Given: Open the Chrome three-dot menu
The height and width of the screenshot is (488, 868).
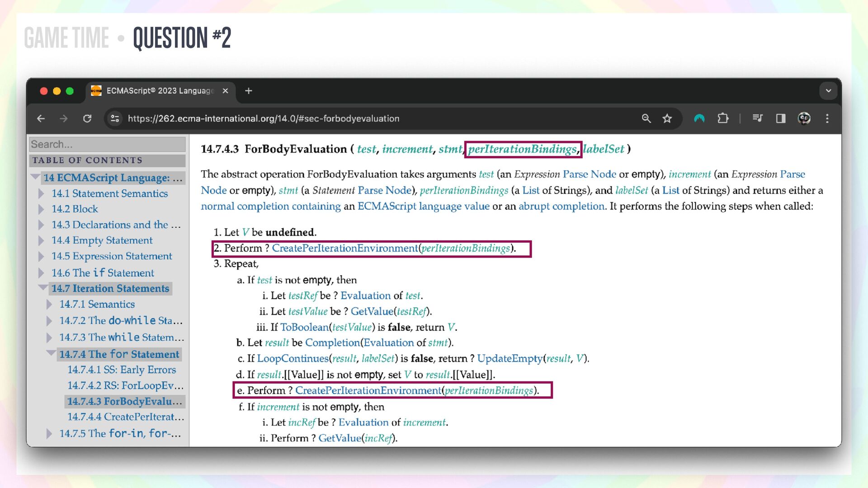Looking at the screenshot, I should pos(827,118).
